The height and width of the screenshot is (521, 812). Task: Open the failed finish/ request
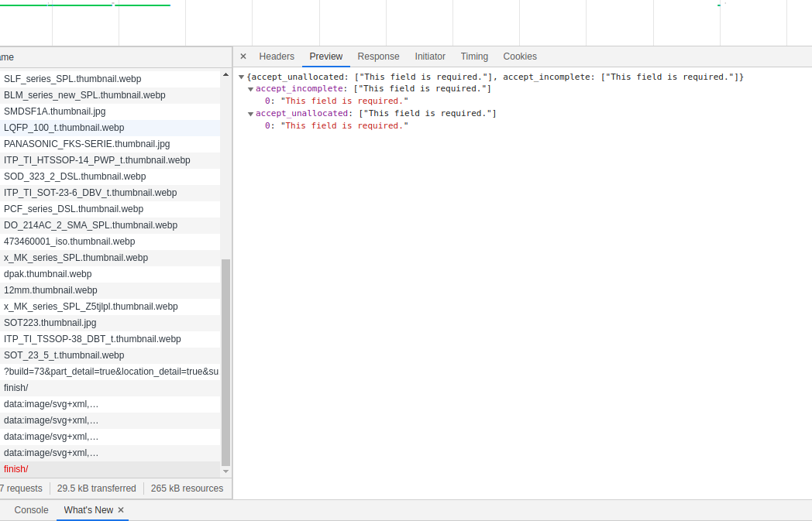point(15,468)
